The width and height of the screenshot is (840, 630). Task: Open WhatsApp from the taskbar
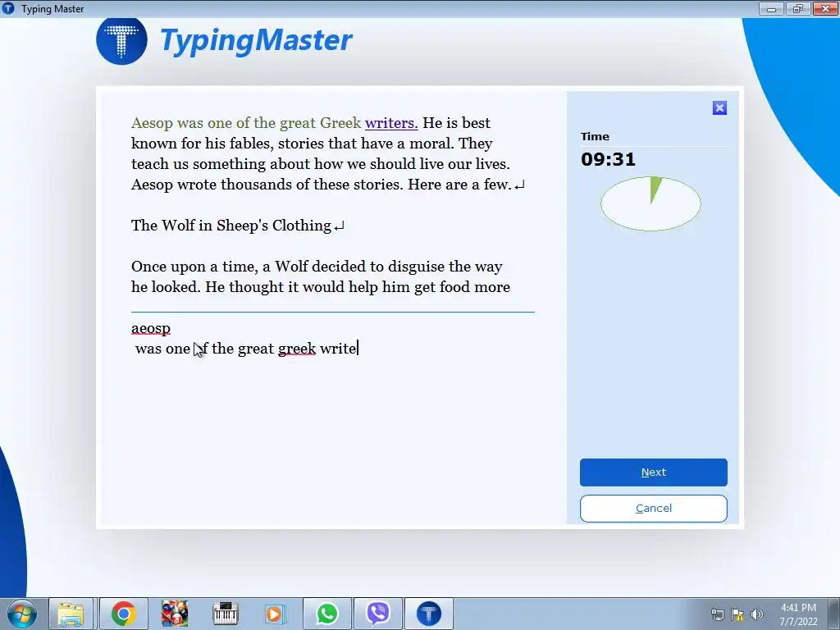tap(327, 614)
